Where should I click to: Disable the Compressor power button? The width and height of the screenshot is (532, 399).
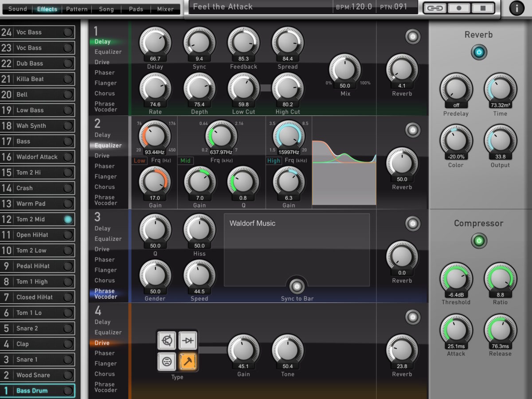tap(479, 241)
